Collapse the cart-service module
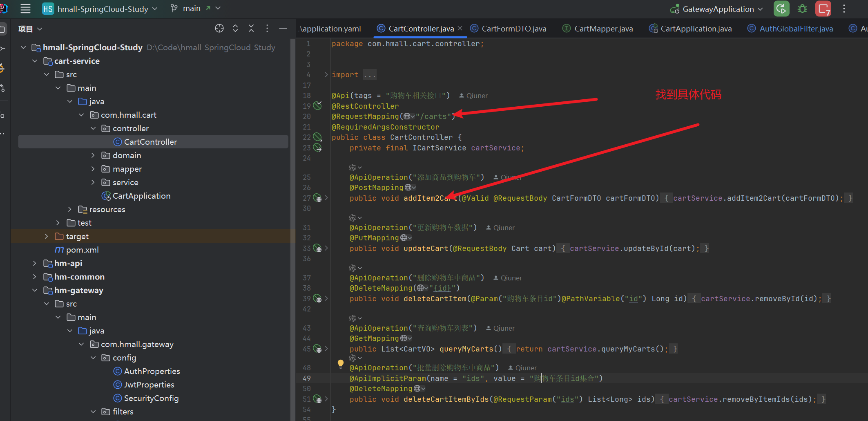 tap(35, 61)
